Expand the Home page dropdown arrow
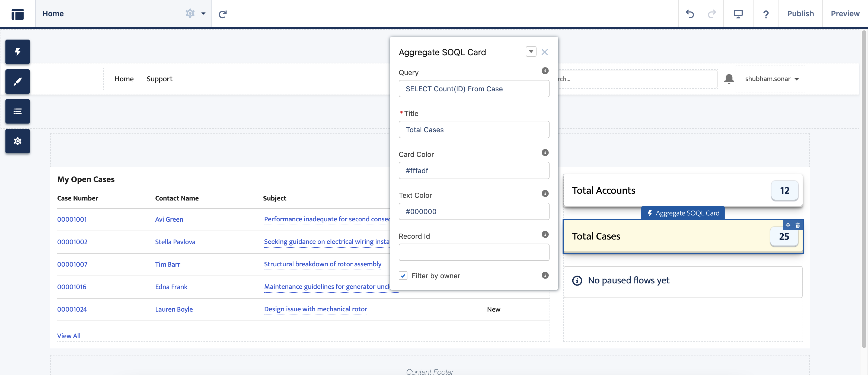 click(203, 14)
